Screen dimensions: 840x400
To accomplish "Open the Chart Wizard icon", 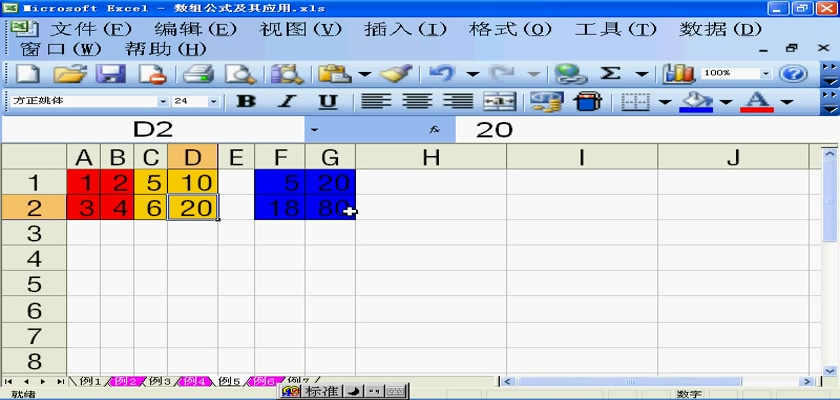I will (x=679, y=74).
